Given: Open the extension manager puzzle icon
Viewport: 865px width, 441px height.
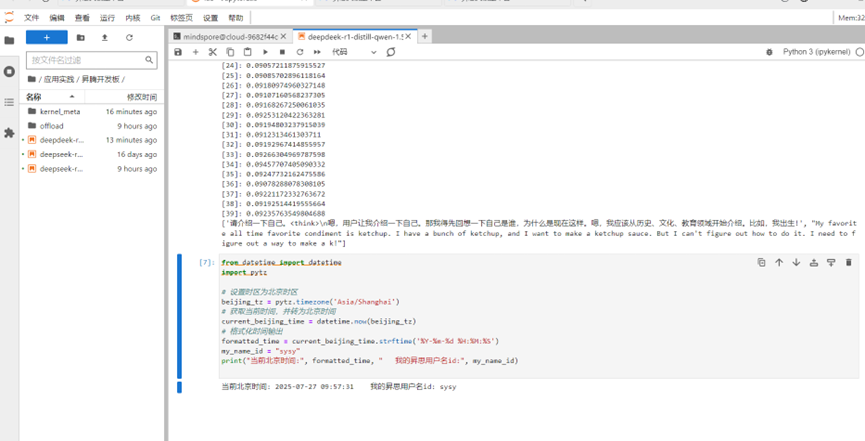Looking at the screenshot, I should click(10, 133).
